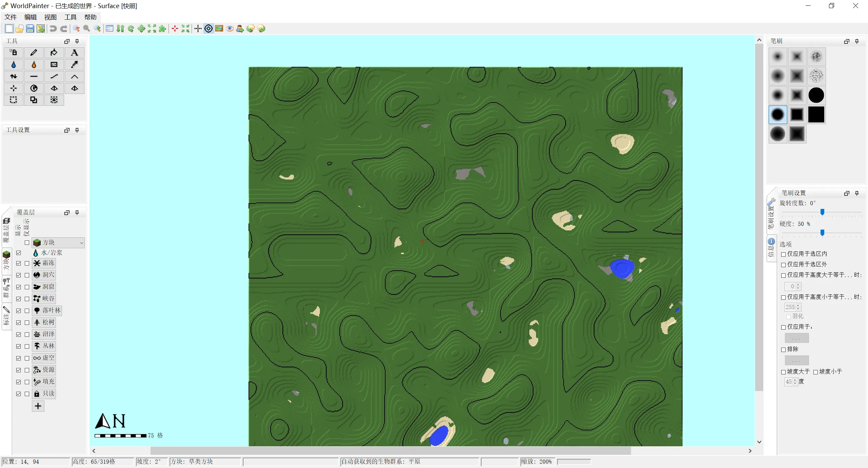Switch to the 信息 side tab
Viewport: 868px width, 468px height.
(x=771, y=248)
